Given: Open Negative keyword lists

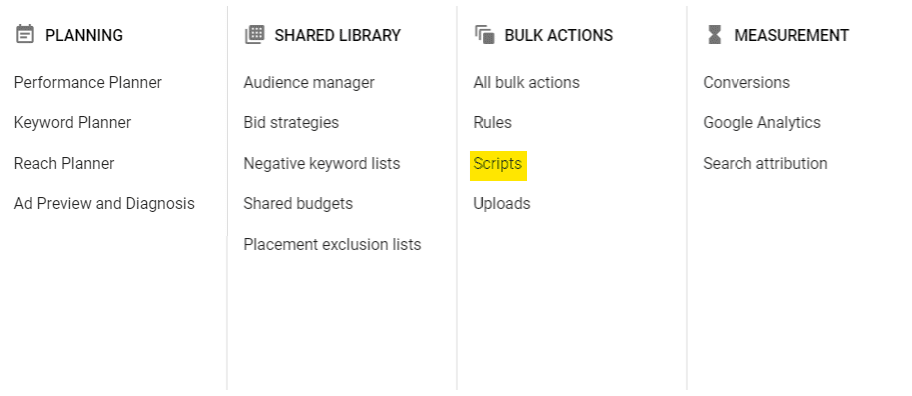Looking at the screenshot, I should click(x=322, y=163).
